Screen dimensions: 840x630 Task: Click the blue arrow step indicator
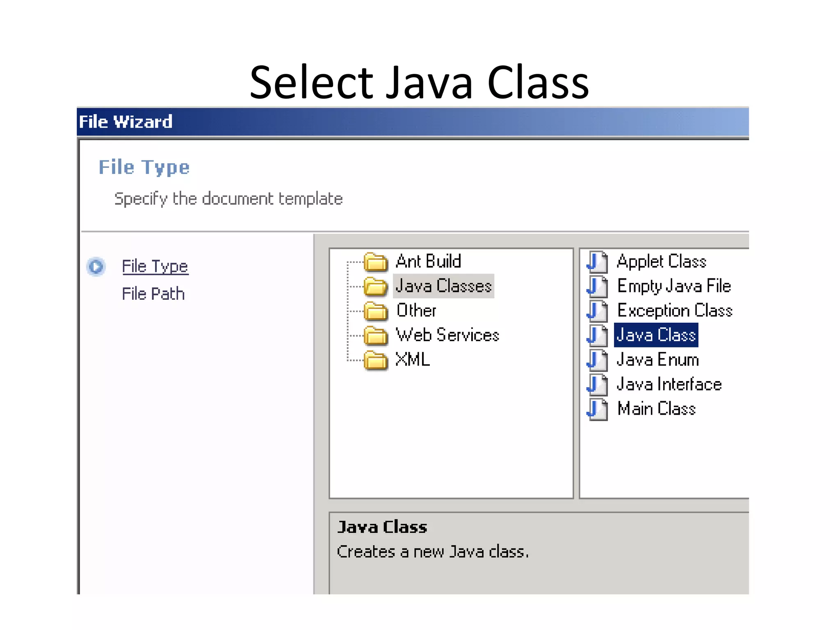pos(96,267)
